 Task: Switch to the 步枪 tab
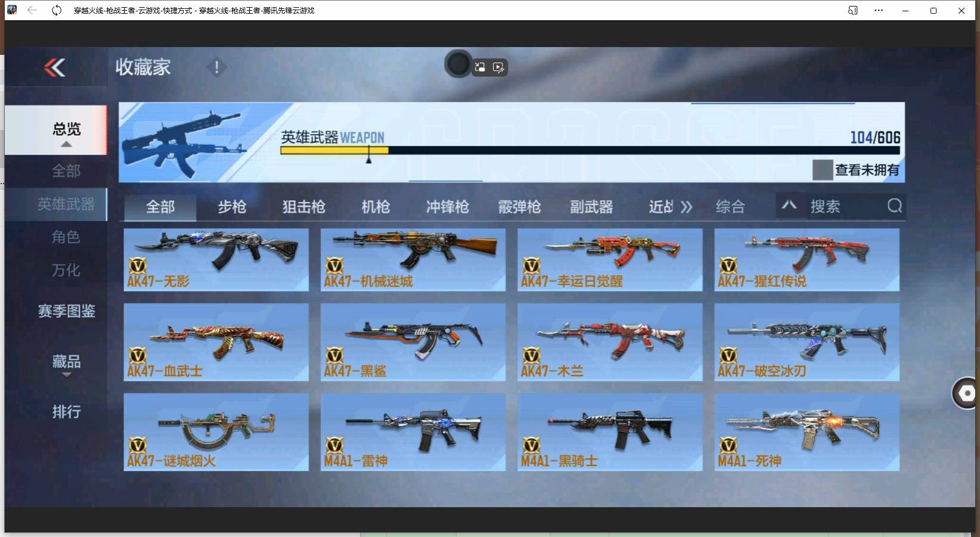coord(232,207)
